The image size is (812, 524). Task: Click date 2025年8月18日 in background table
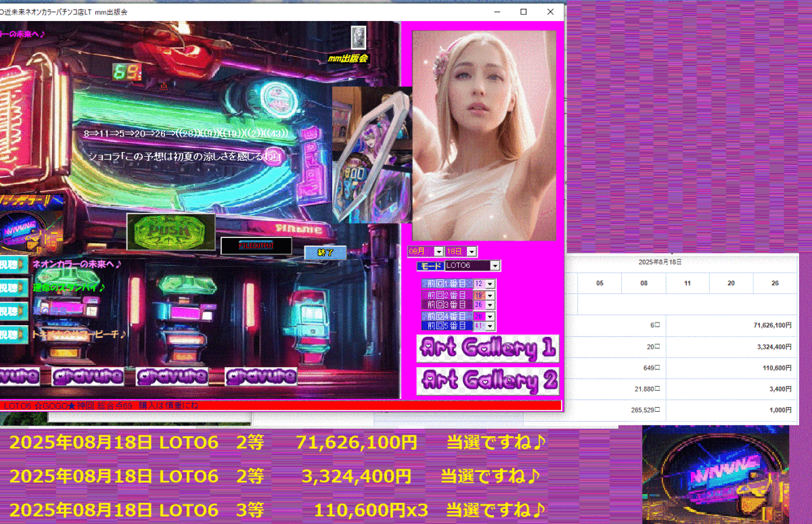coord(660,261)
